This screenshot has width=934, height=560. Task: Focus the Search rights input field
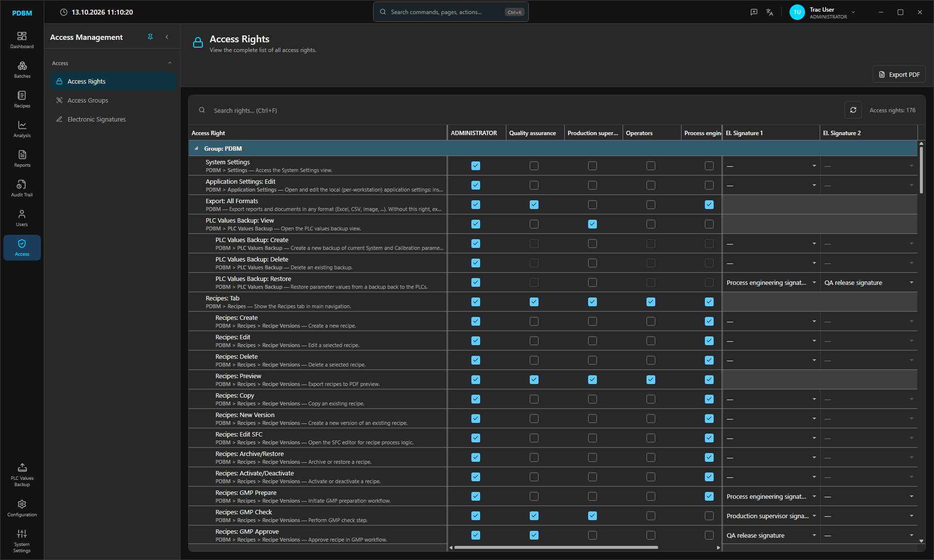click(x=516, y=110)
